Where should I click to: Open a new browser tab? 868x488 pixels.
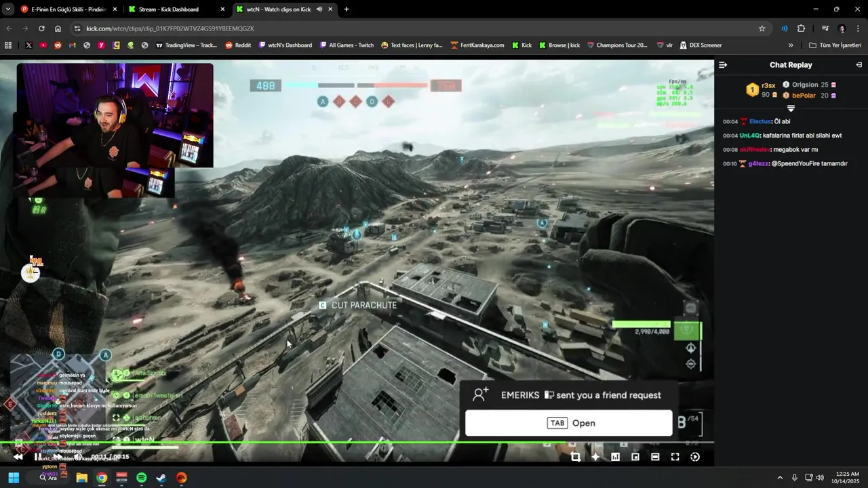347,9
